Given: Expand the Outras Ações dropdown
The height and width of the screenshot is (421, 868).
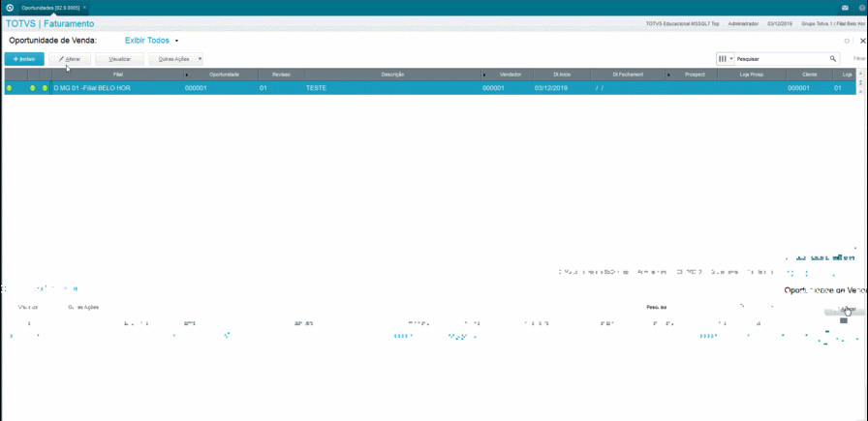Looking at the screenshot, I should (176, 59).
